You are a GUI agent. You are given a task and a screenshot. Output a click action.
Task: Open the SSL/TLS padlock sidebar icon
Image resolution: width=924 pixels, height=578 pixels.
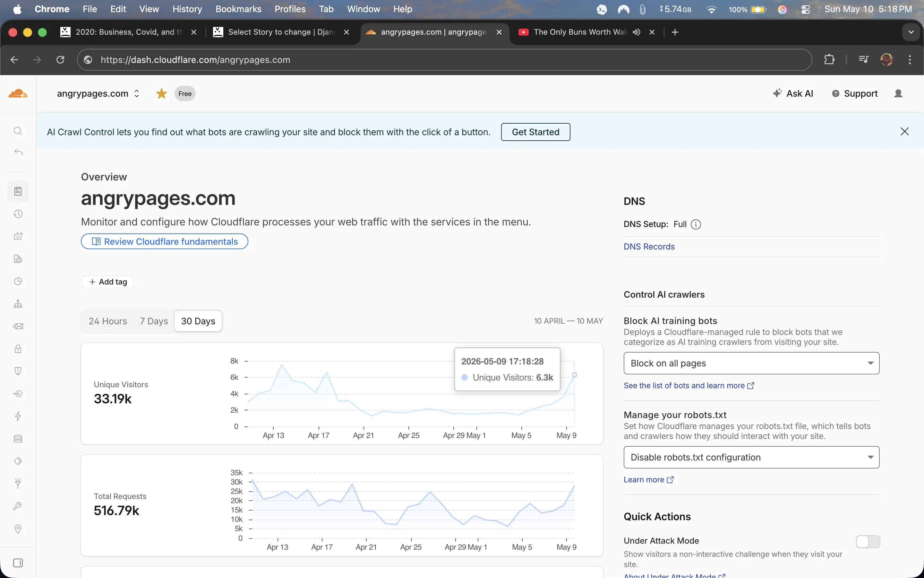(x=18, y=349)
